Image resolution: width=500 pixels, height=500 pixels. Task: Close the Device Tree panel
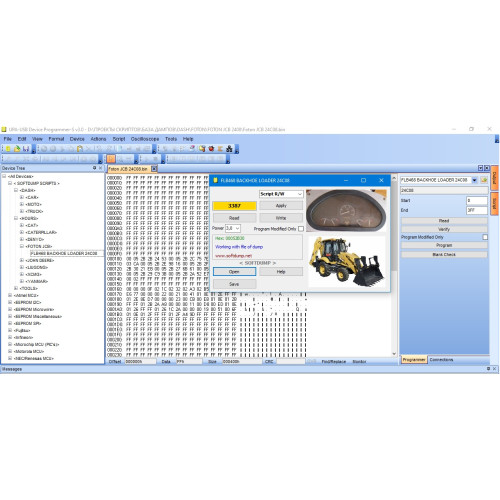click(x=100, y=168)
